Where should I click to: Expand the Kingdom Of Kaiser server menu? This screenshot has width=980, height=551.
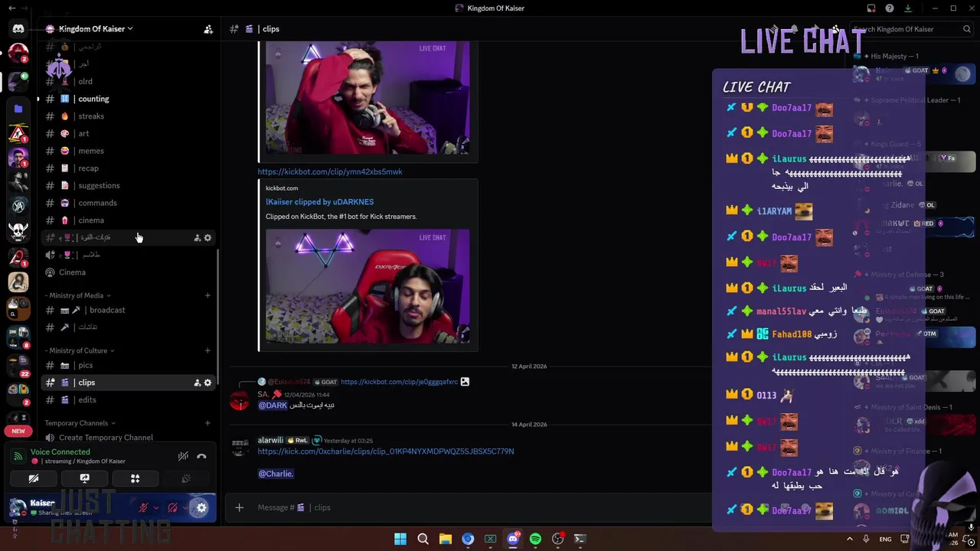96,29
